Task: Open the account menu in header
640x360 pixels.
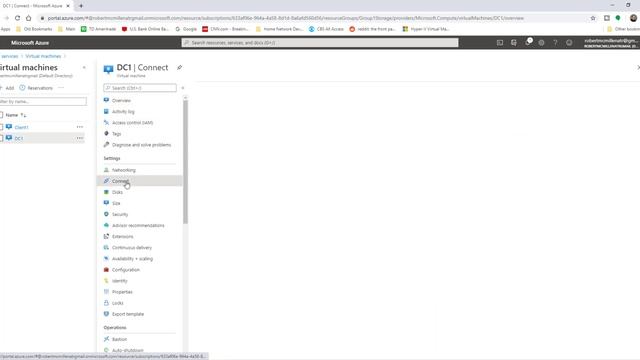Action: [611, 42]
